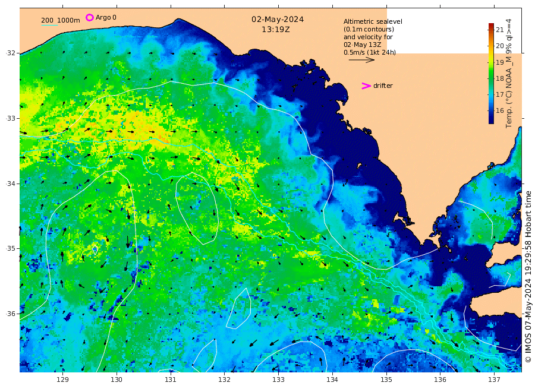Click the color bar value 21
Viewport: 535px width, 392px height.
(x=500, y=30)
